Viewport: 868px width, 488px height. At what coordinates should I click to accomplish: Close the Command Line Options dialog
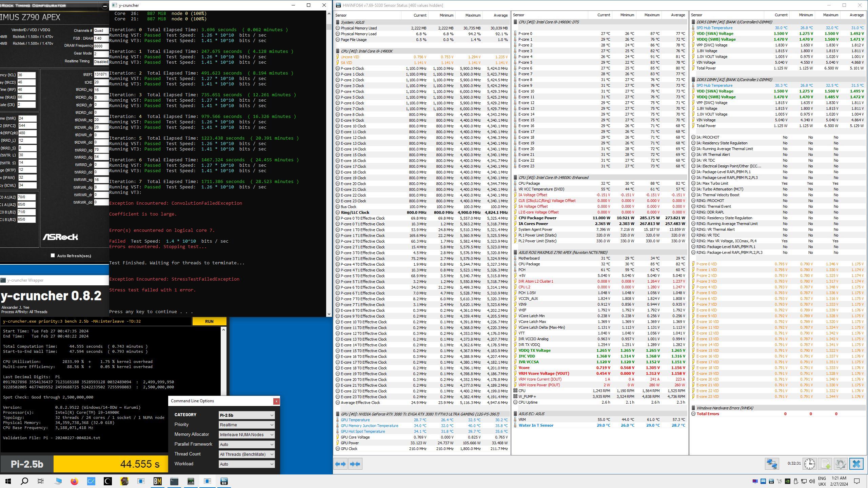coord(276,401)
